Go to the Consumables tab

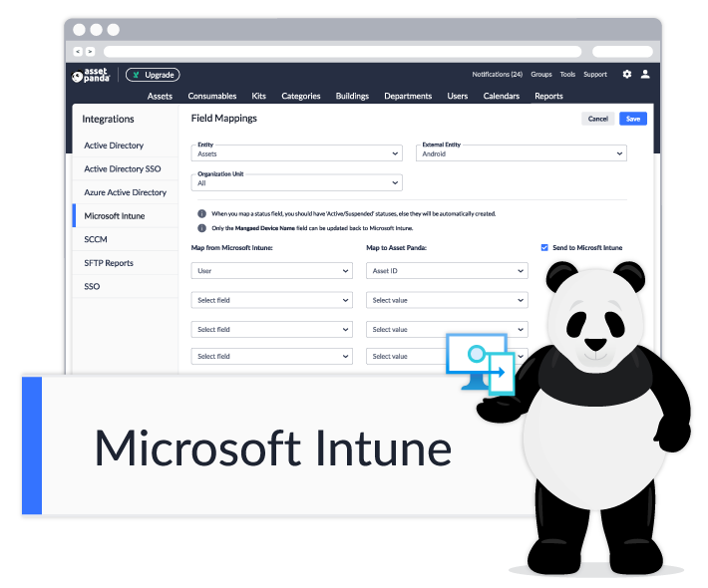coord(212,96)
